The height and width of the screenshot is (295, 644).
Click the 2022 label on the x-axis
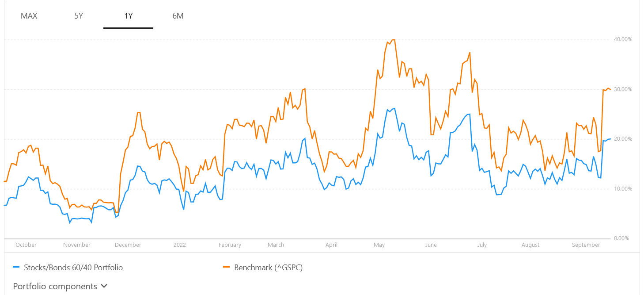pos(180,245)
